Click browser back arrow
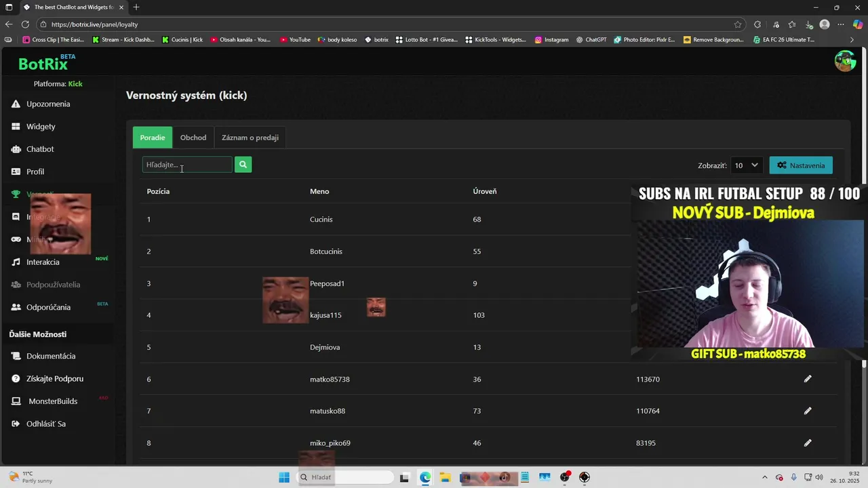Image resolution: width=868 pixels, height=488 pixels. pos(9,24)
